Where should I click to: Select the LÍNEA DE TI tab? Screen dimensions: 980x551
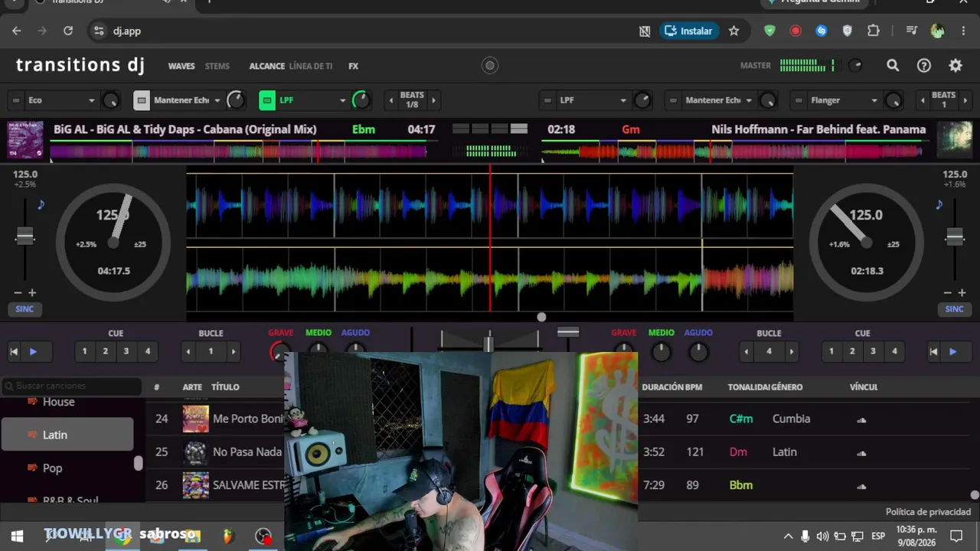[x=311, y=67]
